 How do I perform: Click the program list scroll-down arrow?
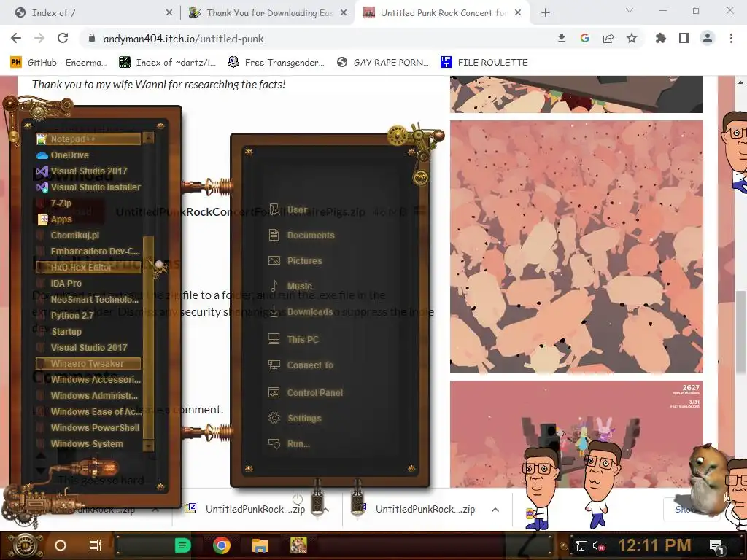(x=149, y=446)
